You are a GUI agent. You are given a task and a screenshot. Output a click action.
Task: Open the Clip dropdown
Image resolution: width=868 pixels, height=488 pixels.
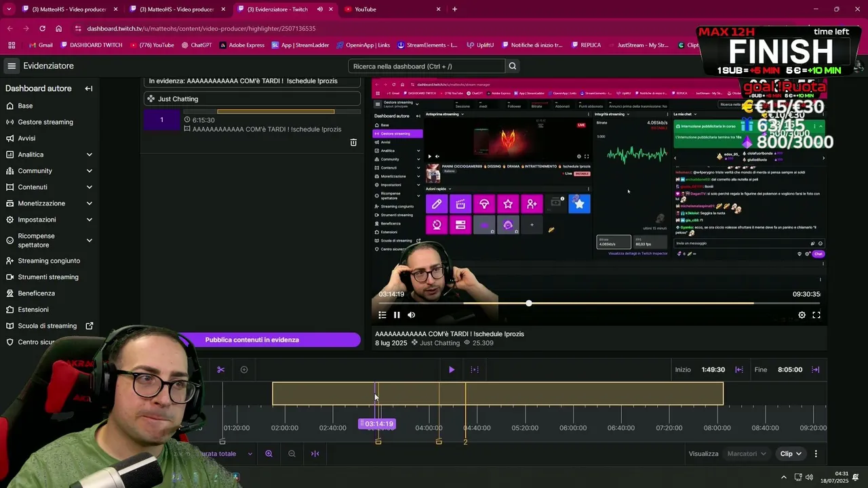(790, 453)
